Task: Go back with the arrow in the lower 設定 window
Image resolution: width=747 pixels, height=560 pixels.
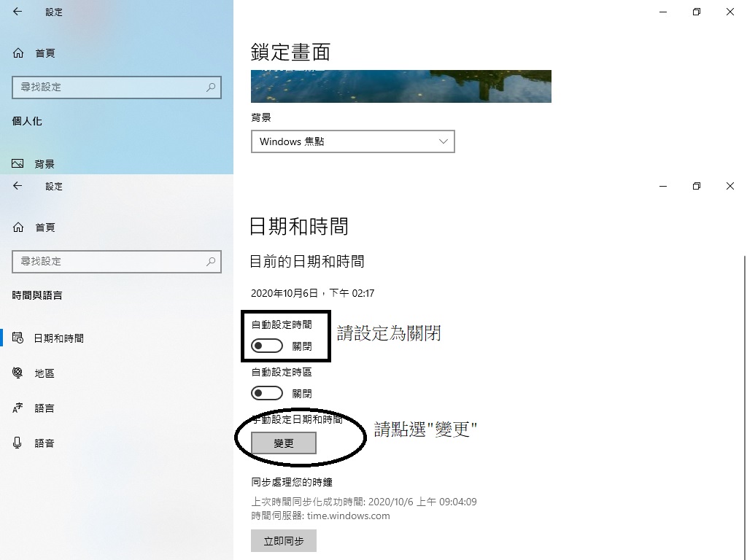Action: pyautogui.click(x=18, y=186)
